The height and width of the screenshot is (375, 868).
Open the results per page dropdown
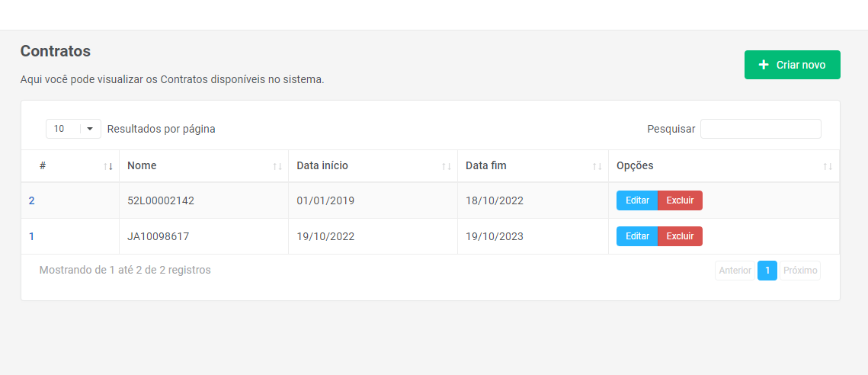pos(73,129)
